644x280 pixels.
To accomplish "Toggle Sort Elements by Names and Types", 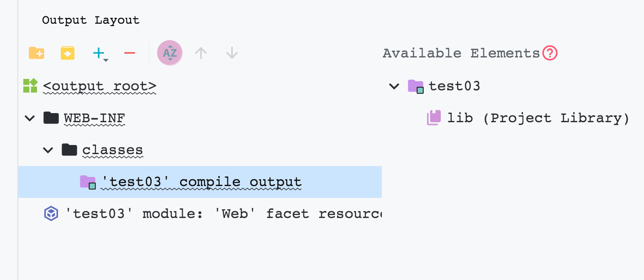I will pos(170,53).
